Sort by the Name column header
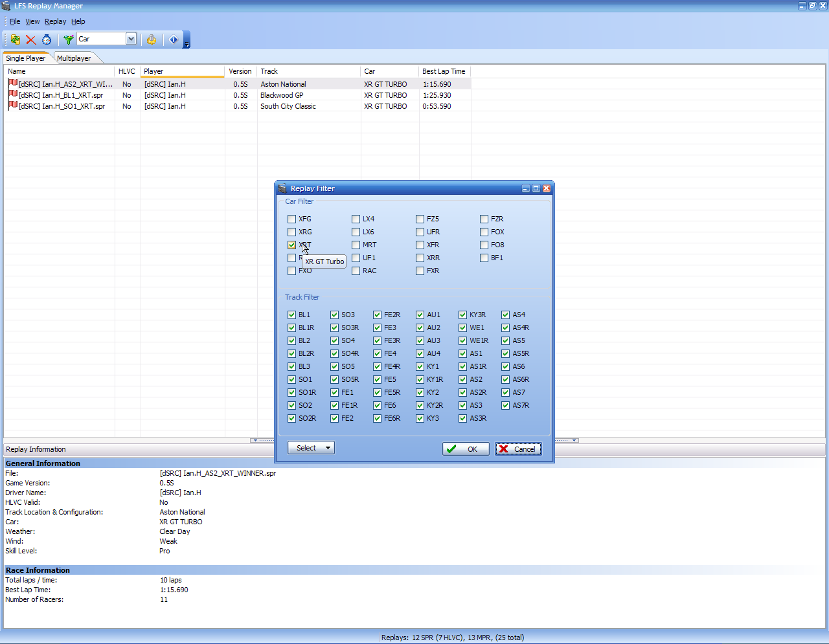The image size is (829, 644). click(x=60, y=71)
